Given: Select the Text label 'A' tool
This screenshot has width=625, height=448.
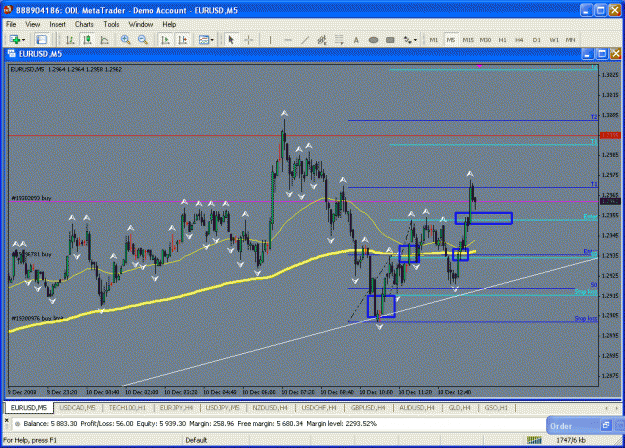Looking at the screenshot, I should click(356, 39).
